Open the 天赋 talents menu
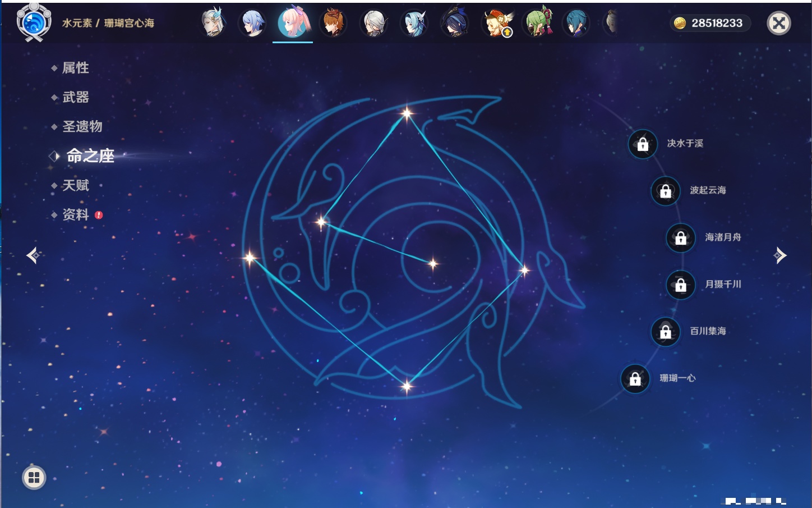This screenshot has width=812, height=508. [x=75, y=185]
